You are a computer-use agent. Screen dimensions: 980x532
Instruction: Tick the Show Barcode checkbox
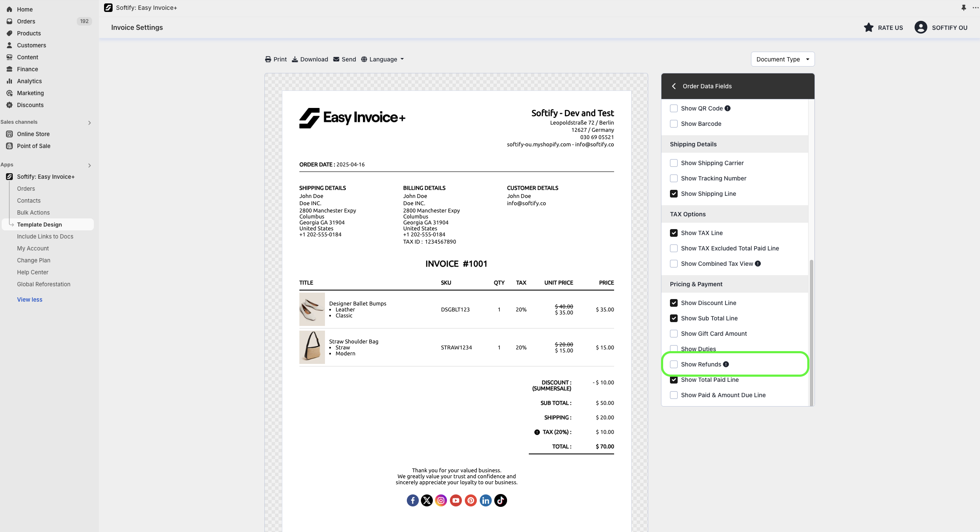(674, 124)
